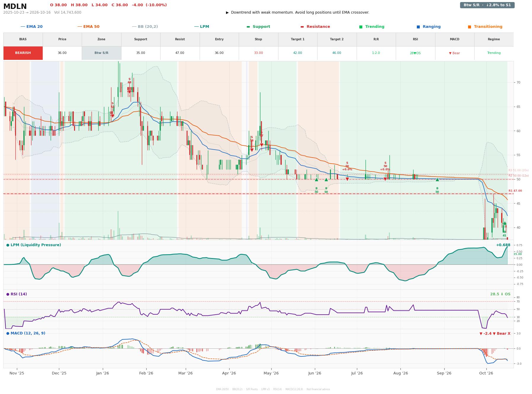
Task: Click the LPM legend entry
Action: [x=201, y=27]
